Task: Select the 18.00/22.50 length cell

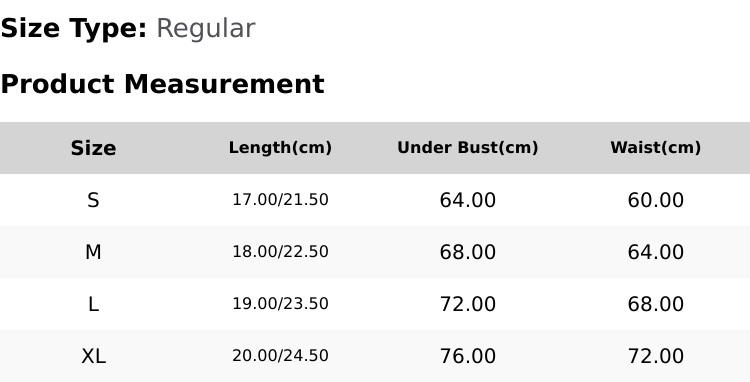Action: [x=280, y=251]
